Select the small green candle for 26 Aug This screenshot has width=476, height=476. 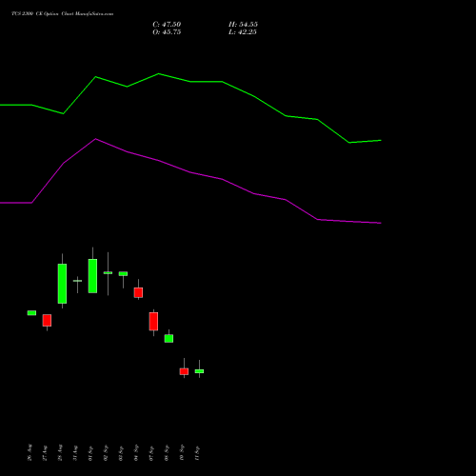tap(31, 313)
